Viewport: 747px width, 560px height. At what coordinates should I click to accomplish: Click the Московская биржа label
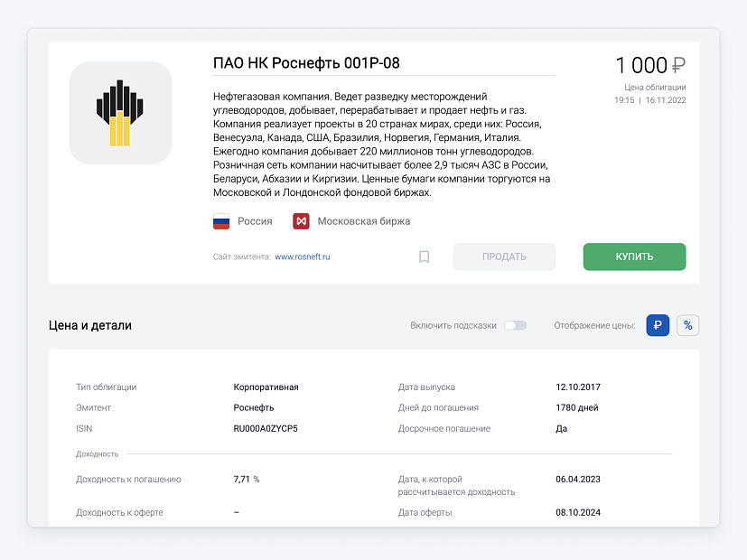click(x=363, y=221)
